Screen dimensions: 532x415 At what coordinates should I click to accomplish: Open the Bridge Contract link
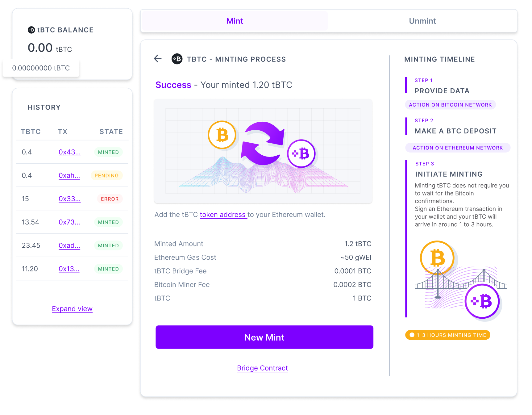click(262, 368)
